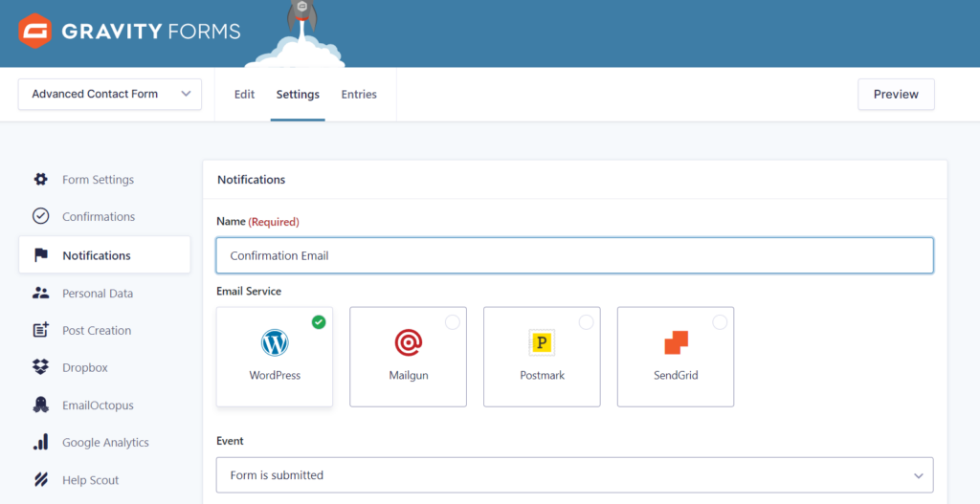Select the Postmark radio circle
Image resolution: width=980 pixels, height=504 pixels.
(x=587, y=322)
